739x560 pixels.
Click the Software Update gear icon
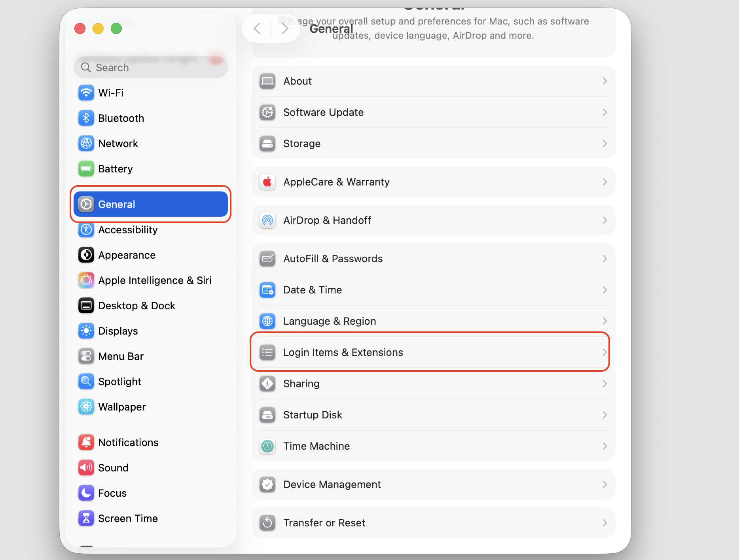(267, 112)
